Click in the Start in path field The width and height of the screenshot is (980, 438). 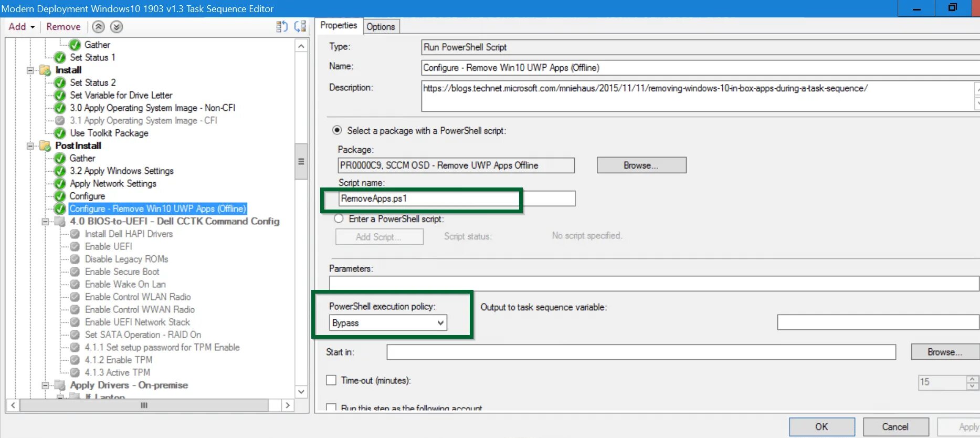(641, 352)
